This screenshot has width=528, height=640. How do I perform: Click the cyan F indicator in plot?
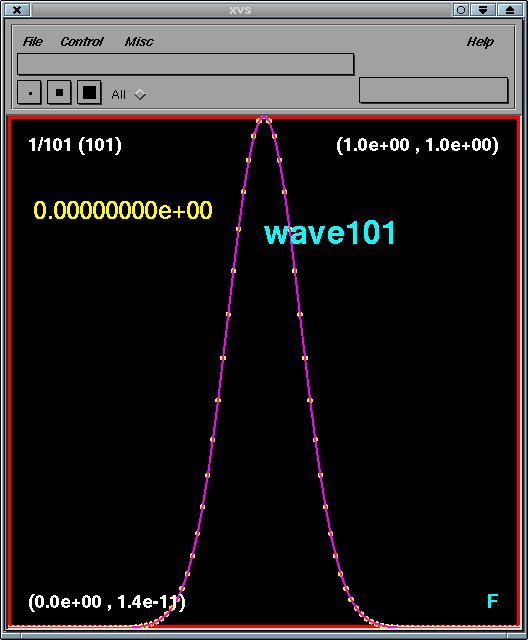(493, 601)
